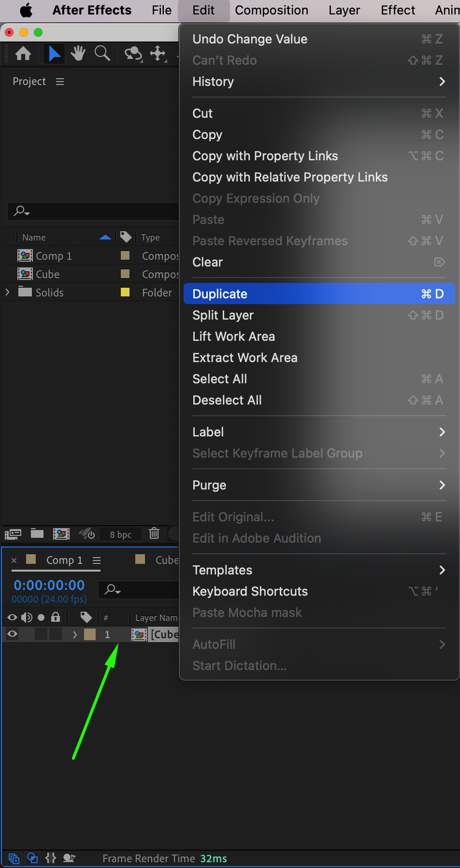Open the Composition menu in menu bar

click(272, 10)
